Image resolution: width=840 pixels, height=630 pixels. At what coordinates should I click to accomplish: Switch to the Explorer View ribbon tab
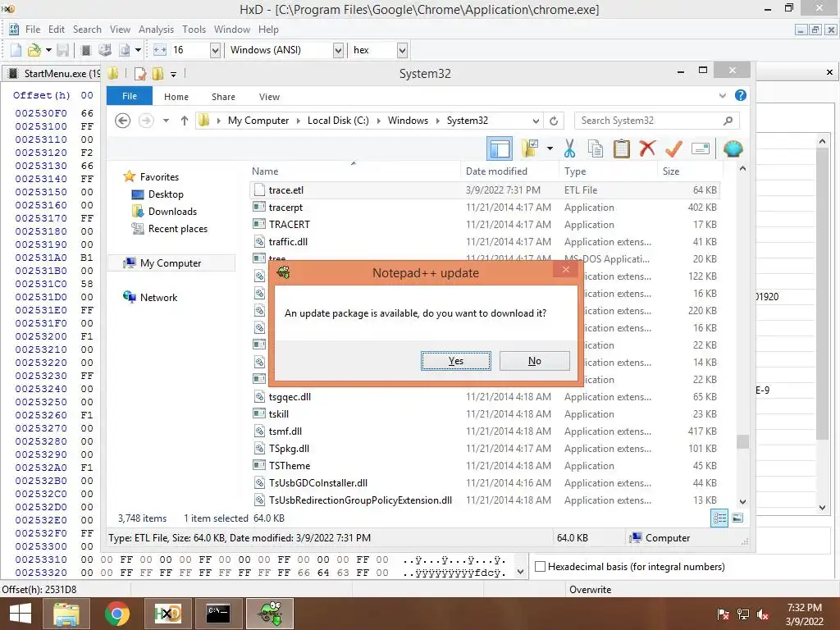[x=269, y=97]
